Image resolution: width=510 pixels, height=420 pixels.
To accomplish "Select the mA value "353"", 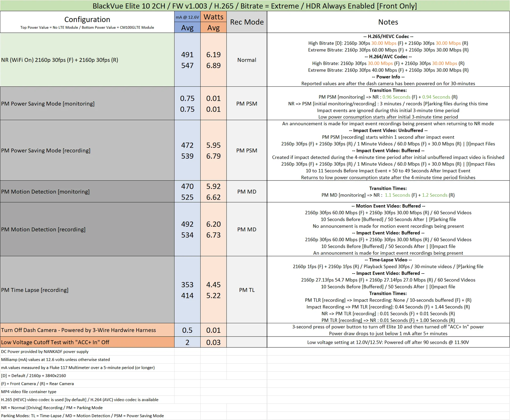I will point(187,285).
